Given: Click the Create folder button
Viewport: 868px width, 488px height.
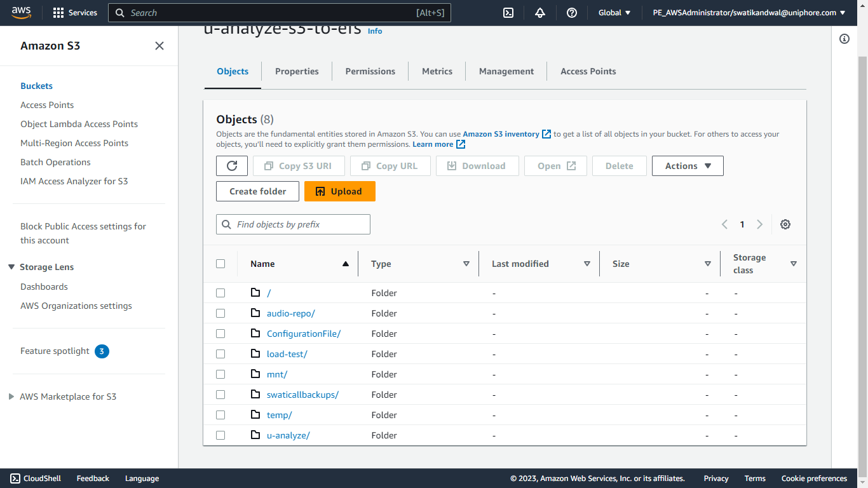Looking at the screenshot, I should (257, 191).
